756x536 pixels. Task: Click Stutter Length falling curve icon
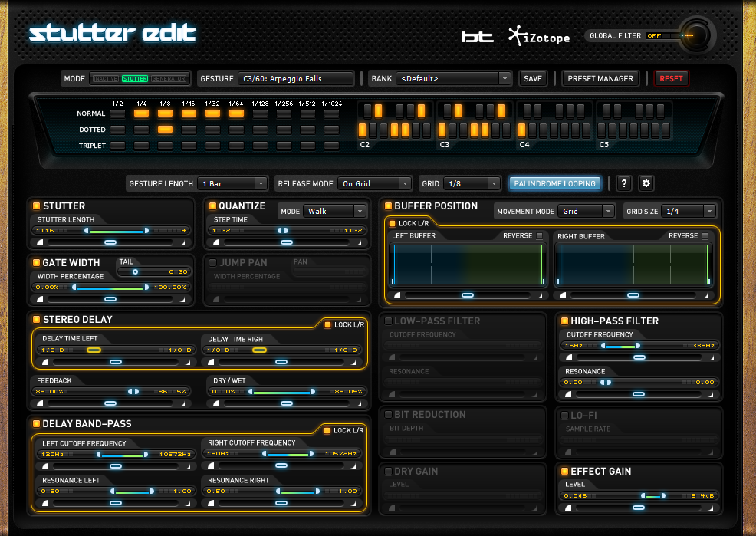coord(182,243)
